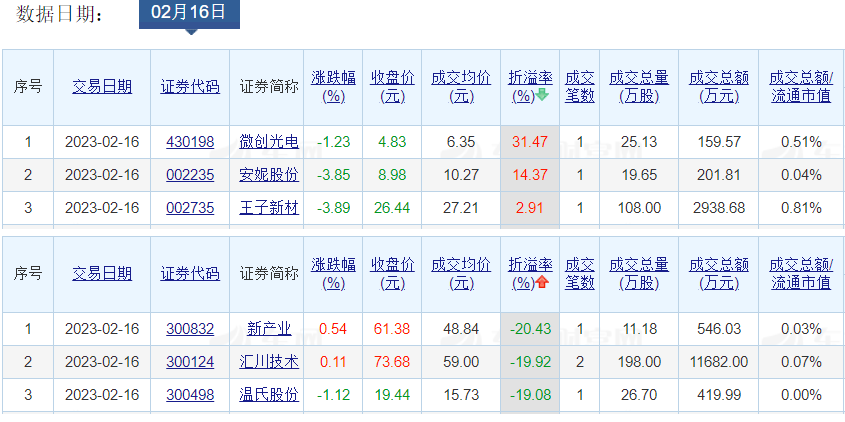Open stock code 300498 link
The width and height of the screenshot is (845, 422).
pos(190,395)
